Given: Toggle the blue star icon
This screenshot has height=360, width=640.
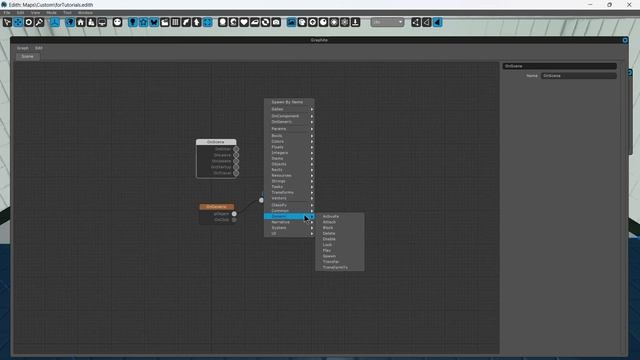Looking at the screenshot, I should [143, 22].
